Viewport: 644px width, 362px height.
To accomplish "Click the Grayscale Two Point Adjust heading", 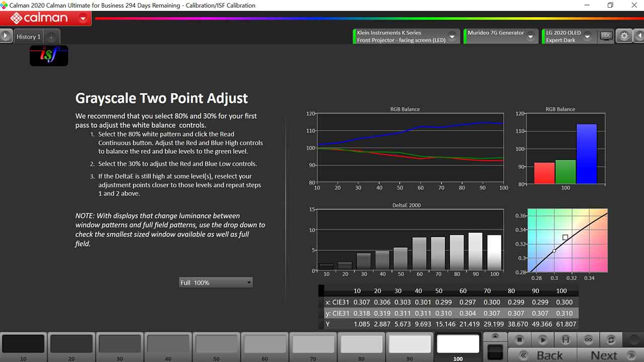I will pyautogui.click(x=162, y=99).
